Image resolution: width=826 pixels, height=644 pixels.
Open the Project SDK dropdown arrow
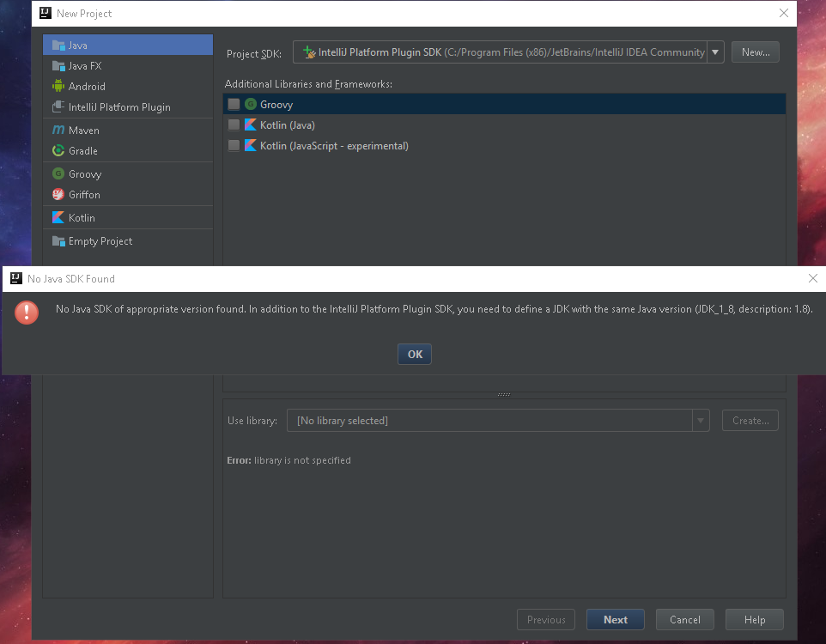715,52
